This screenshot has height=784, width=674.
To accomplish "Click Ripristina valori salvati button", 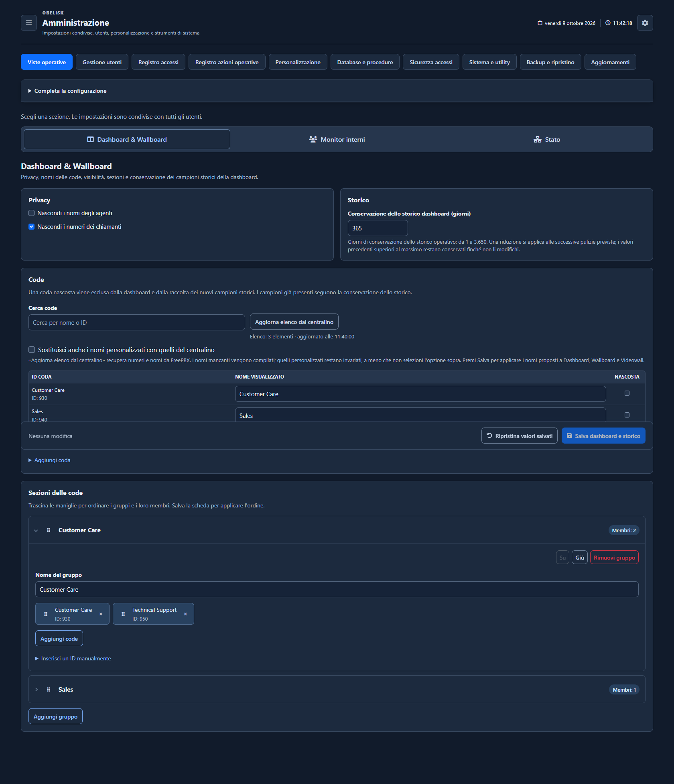I will point(520,436).
